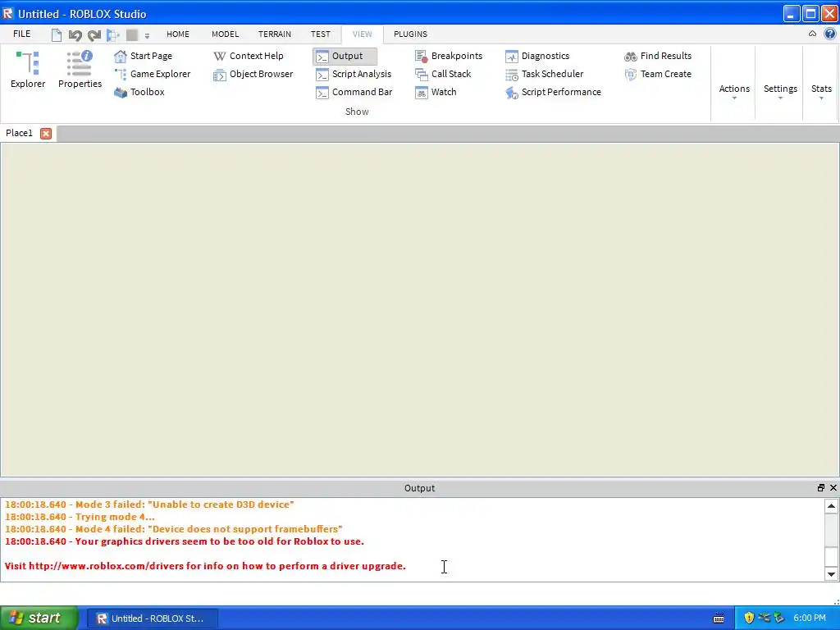Switch to the MODEL ribbon tab
Viewport: 840px width, 630px height.
click(225, 34)
